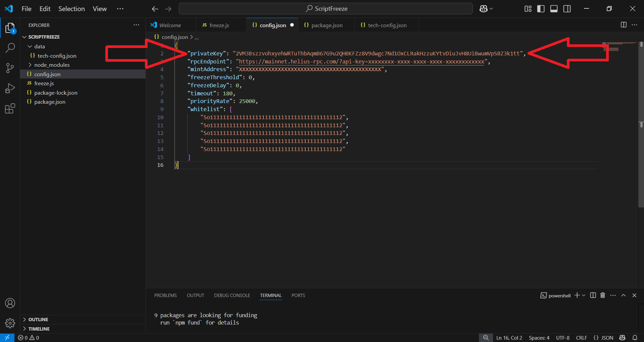Close the terminal panel
The image size is (644, 342).
coord(634,295)
